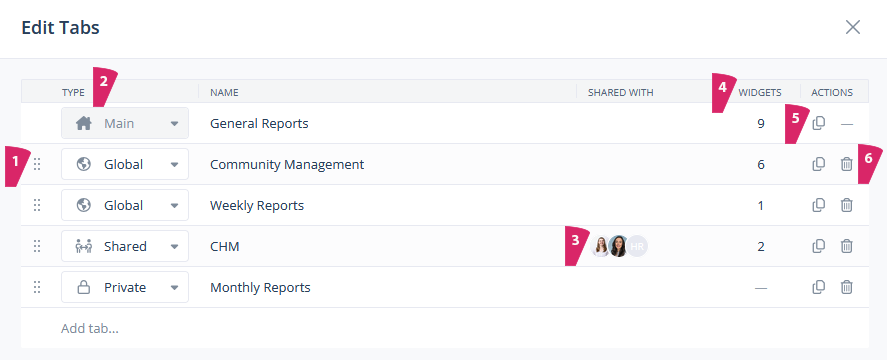Open Global type dropdown for Community Management
This screenshot has height=360, width=887.
pyautogui.click(x=125, y=164)
